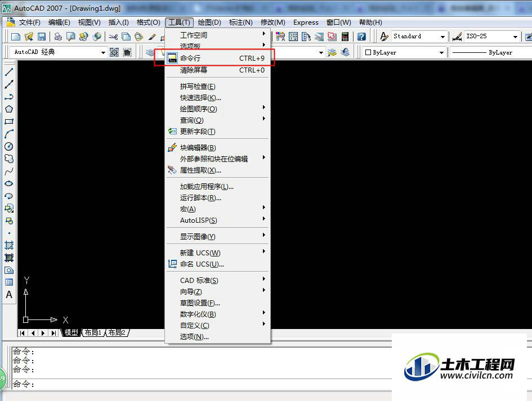Select the Ellipse tool
The height and width of the screenshot is (401, 532).
(x=9, y=183)
